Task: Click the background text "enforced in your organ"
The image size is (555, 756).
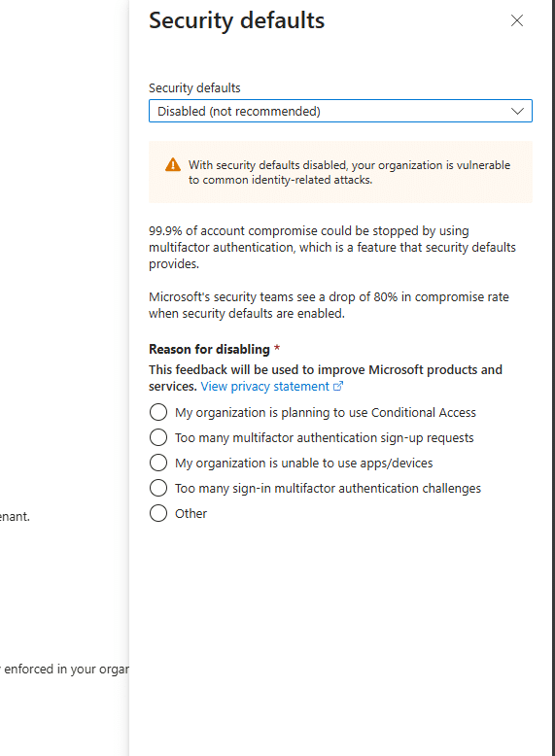Action: point(64,670)
